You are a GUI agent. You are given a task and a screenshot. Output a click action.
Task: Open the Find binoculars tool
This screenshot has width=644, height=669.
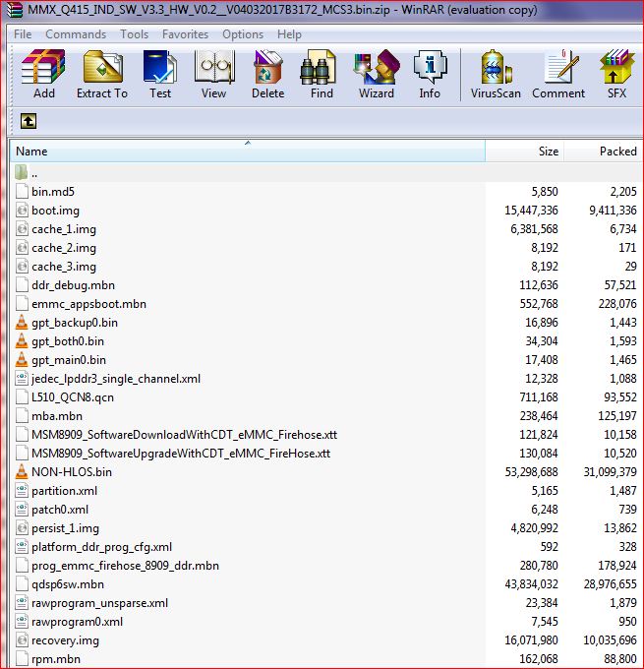coord(322,74)
